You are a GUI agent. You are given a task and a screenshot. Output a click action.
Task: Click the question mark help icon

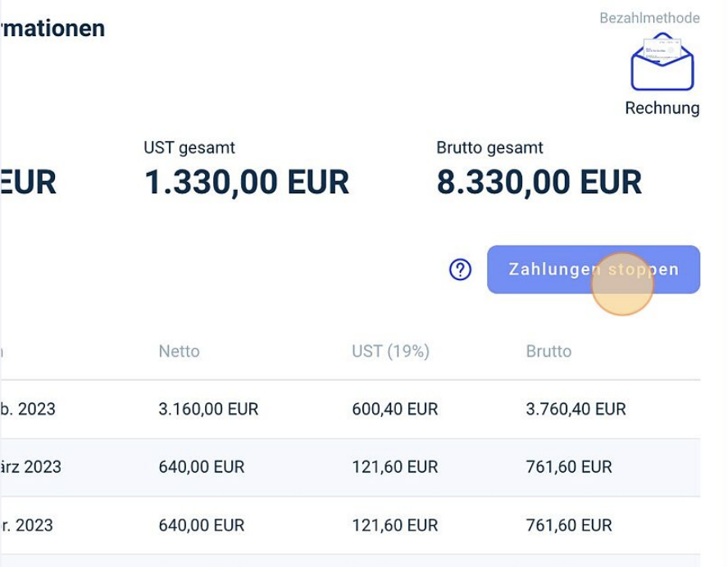pyautogui.click(x=460, y=270)
